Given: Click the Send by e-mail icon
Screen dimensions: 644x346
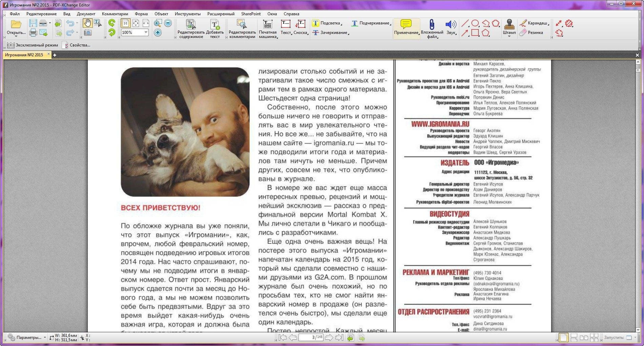Looking at the screenshot, I should pyautogui.click(x=43, y=33).
